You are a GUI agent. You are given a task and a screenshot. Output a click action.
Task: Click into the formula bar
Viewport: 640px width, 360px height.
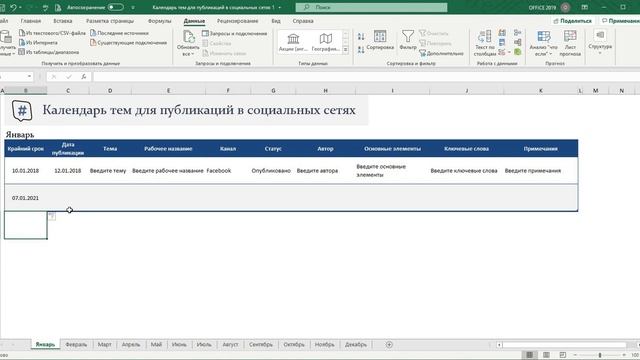[x=366, y=76]
